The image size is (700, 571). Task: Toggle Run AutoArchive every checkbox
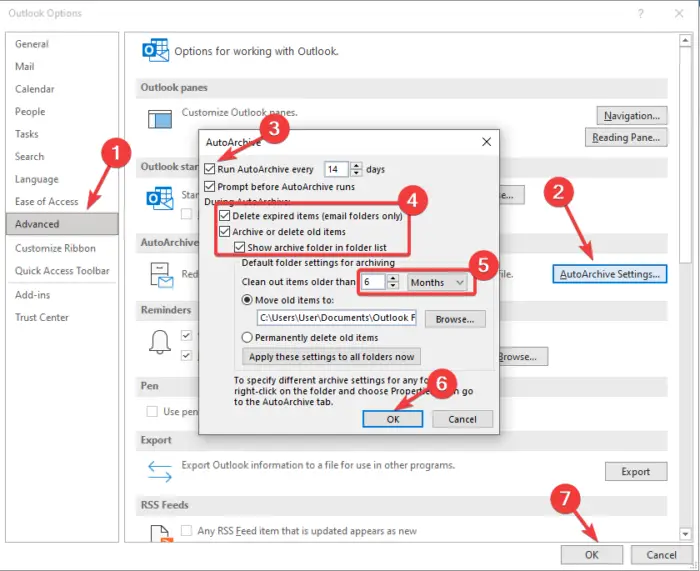[x=209, y=169]
